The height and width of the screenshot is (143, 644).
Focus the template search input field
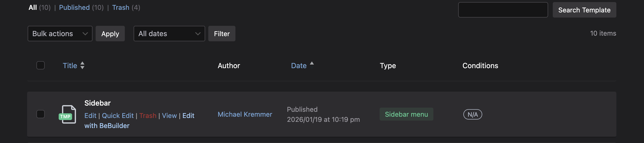[503, 10]
